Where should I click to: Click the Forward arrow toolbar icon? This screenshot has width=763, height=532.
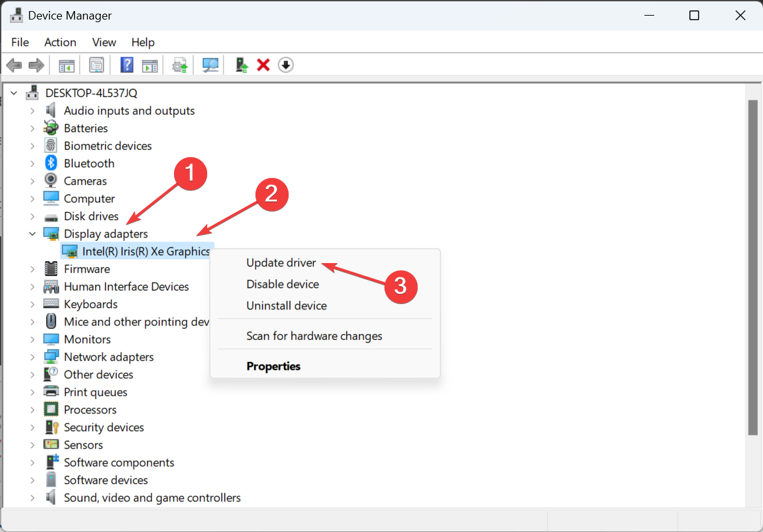coord(36,64)
